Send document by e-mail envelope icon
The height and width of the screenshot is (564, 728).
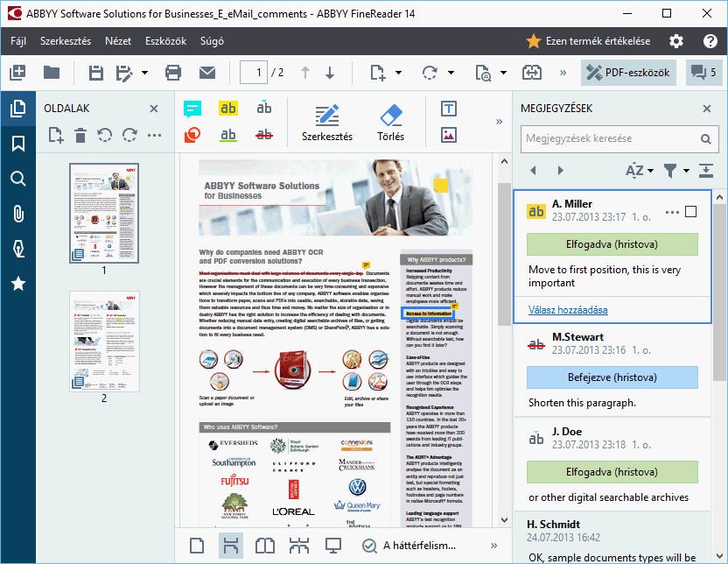(x=207, y=73)
